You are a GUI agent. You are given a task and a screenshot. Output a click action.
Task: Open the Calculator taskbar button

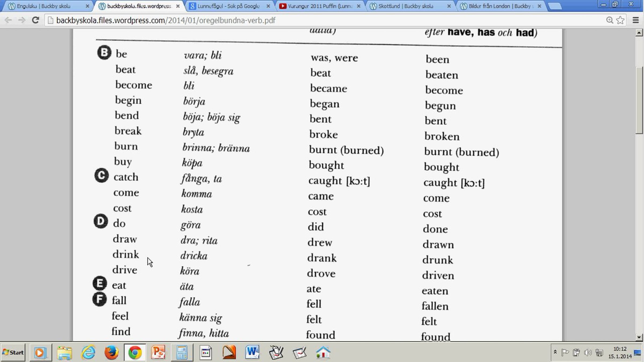[x=182, y=352]
